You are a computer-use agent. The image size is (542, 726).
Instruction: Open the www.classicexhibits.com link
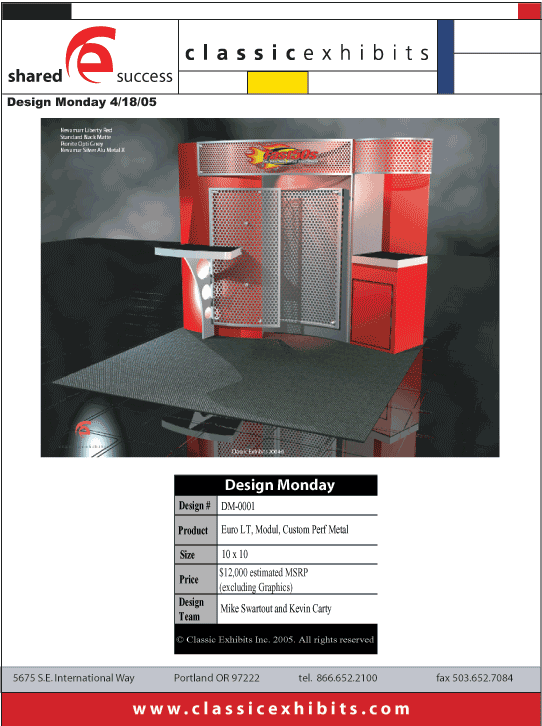[x=271, y=709]
